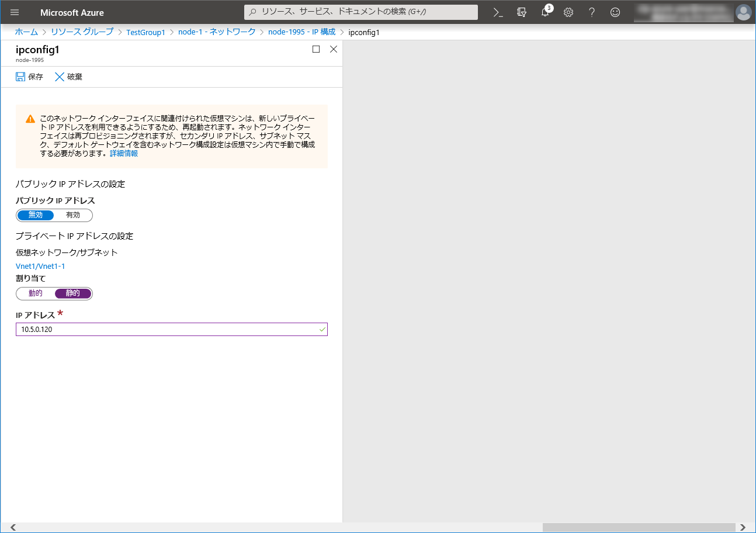
Task: Open the hamburger portal menu
Action: coord(15,12)
